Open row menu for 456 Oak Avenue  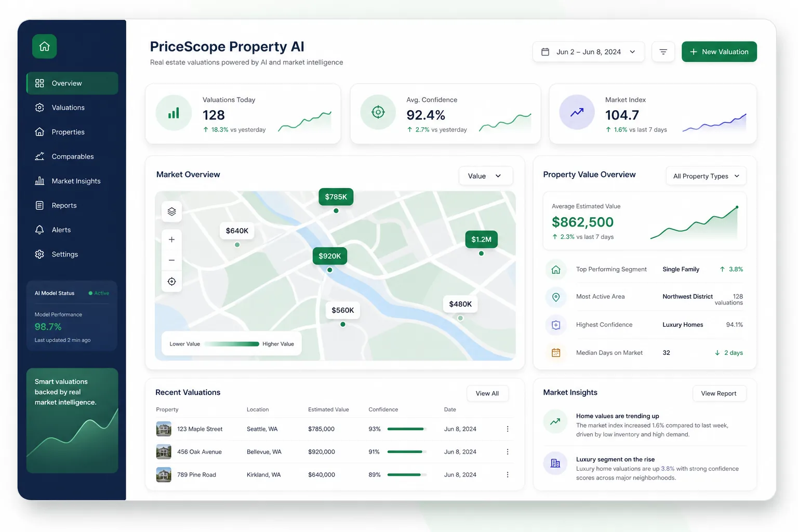[508, 452]
